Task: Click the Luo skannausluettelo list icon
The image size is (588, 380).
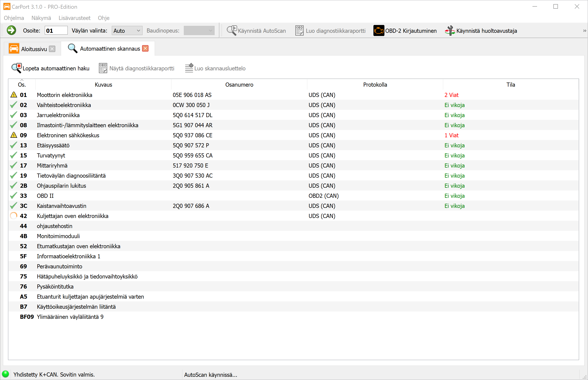Action: 189,68
